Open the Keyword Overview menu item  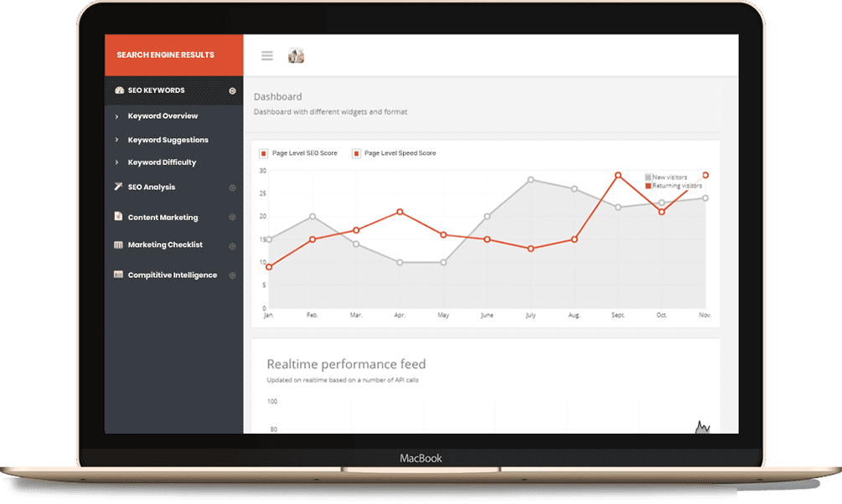163,116
